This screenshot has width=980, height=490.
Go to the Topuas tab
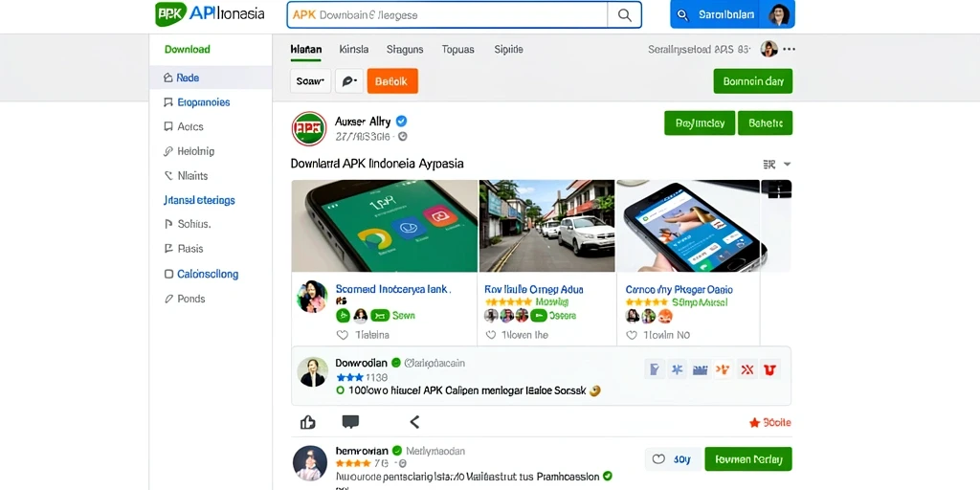(x=458, y=50)
